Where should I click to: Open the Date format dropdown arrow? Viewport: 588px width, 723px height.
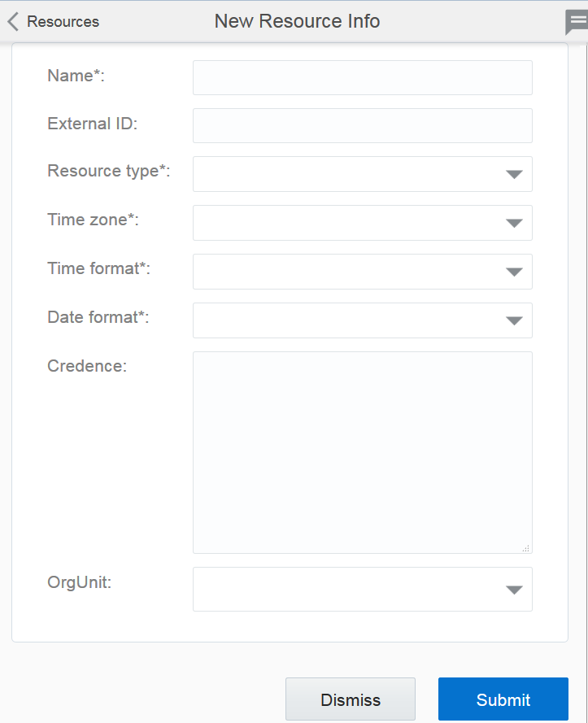tap(513, 320)
